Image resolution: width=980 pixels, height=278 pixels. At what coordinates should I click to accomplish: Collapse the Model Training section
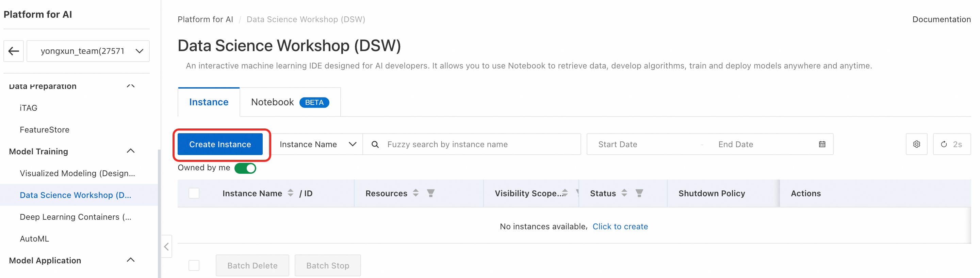point(130,151)
